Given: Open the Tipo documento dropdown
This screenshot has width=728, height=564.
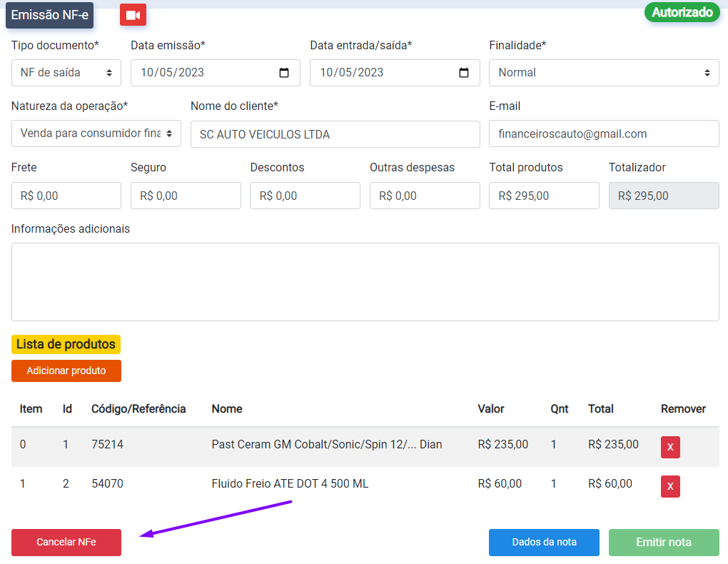Looking at the screenshot, I should (66, 73).
